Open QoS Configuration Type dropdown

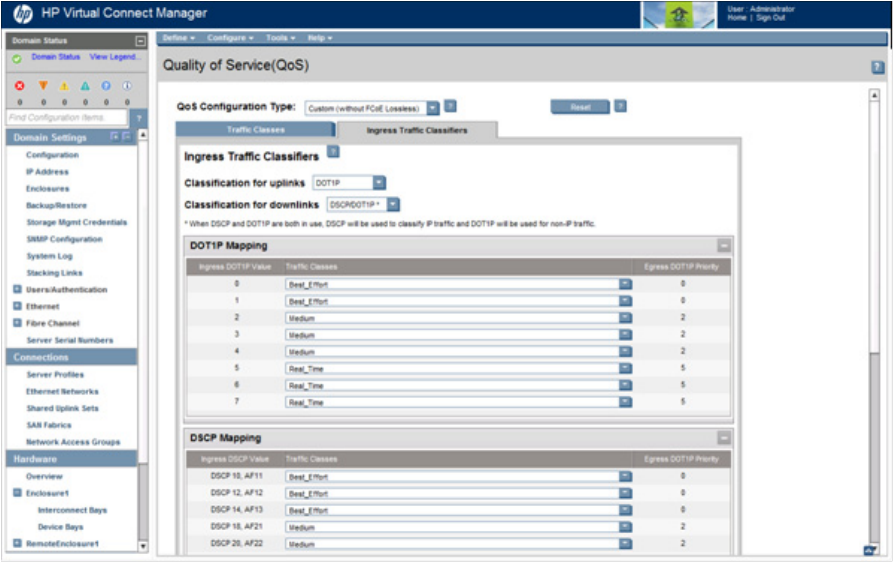point(433,108)
